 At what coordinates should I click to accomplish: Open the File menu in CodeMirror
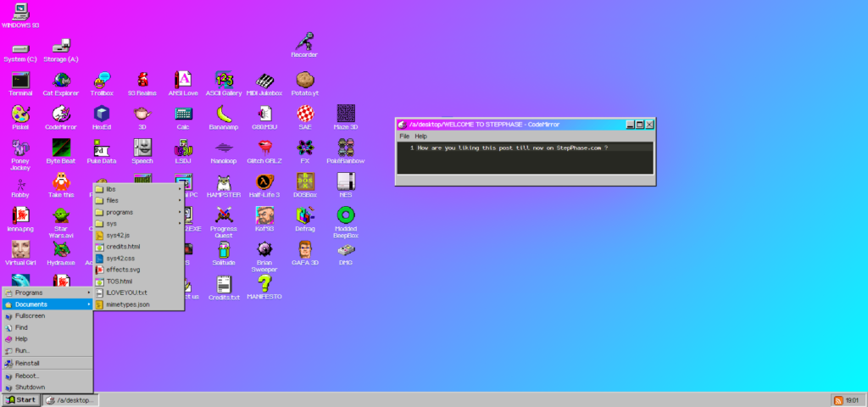tap(404, 137)
